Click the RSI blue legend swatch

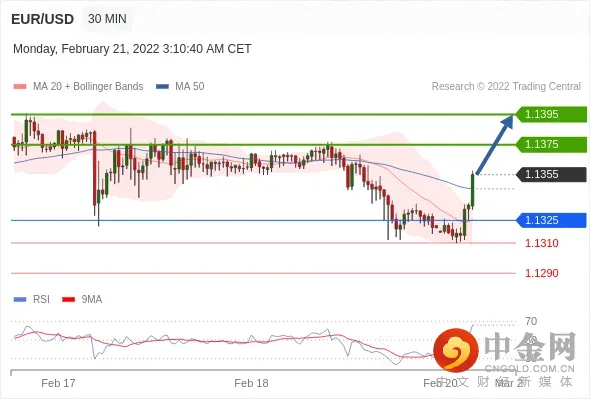(20, 300)
